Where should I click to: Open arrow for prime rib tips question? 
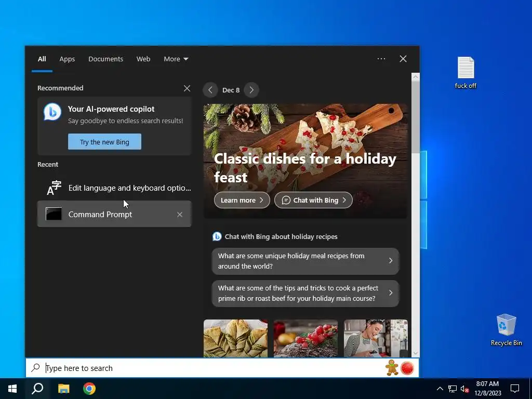(x=391, y=293)
